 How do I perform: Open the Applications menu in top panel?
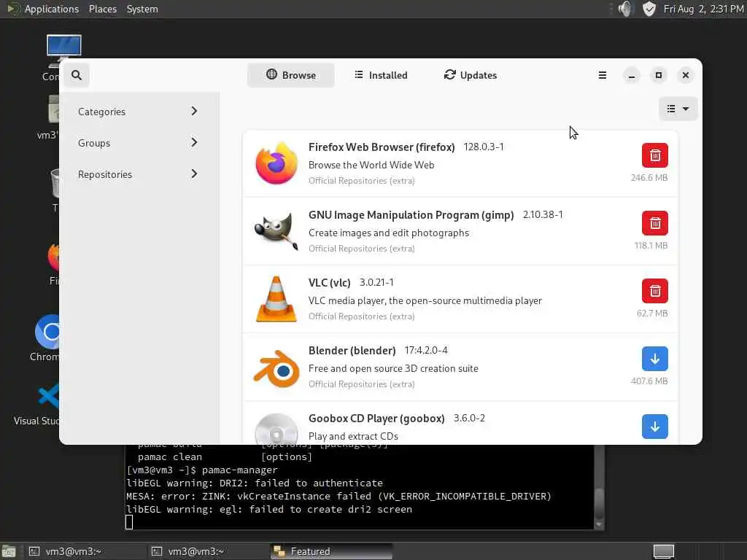pyautogui.click(x=52, y=9)
